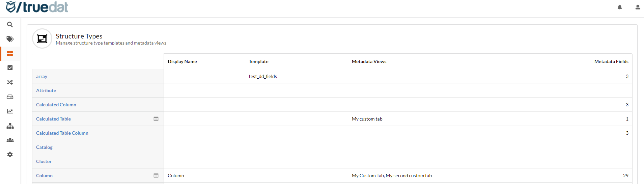Open the hard drive sources icon
The width and height of the screenshot is (644, 184).
pyautogui.click(x=10, y=97)
